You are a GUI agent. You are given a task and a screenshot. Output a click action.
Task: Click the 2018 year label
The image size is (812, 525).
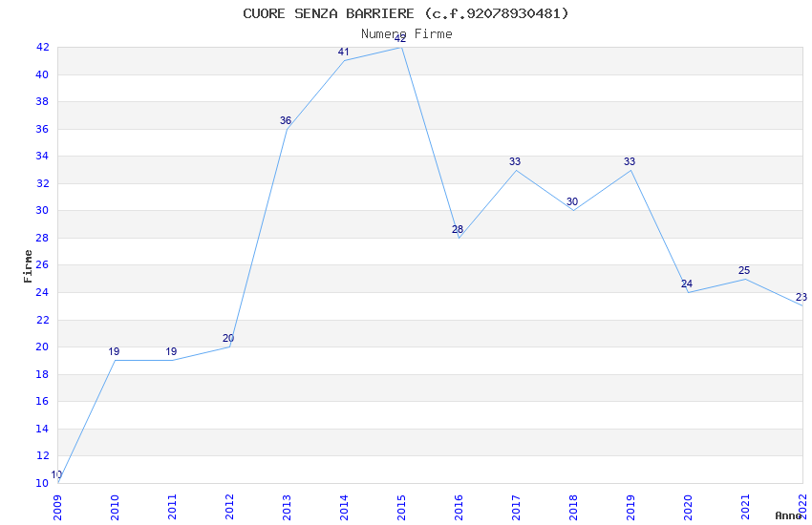pyautogui.click(x=573, y=507)
